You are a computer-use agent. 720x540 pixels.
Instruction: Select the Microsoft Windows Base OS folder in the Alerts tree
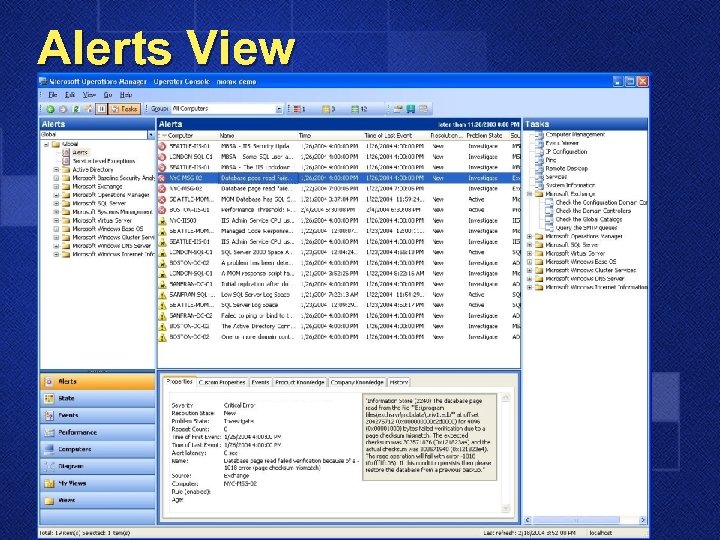[x=107, y=229]
